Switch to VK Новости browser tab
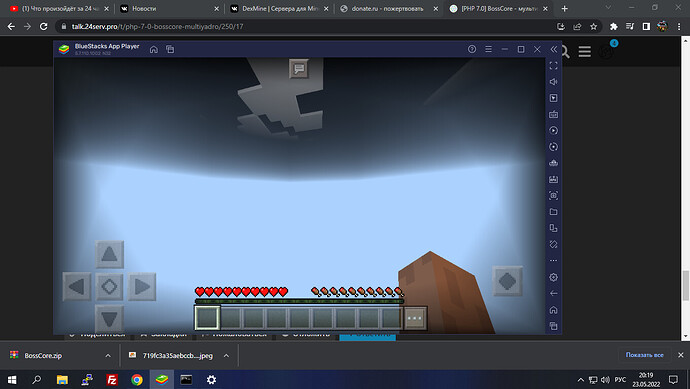 [x=169, y=8]
